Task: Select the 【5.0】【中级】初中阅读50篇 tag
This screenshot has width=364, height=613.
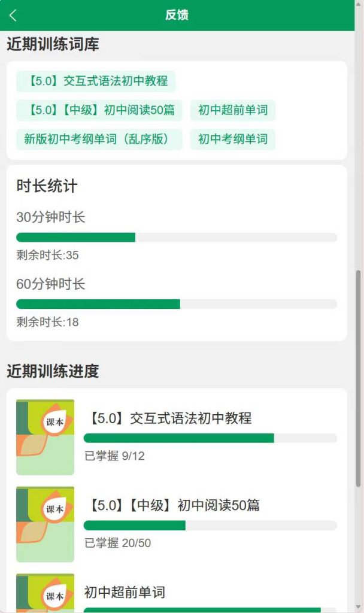Action: [99, 110]
